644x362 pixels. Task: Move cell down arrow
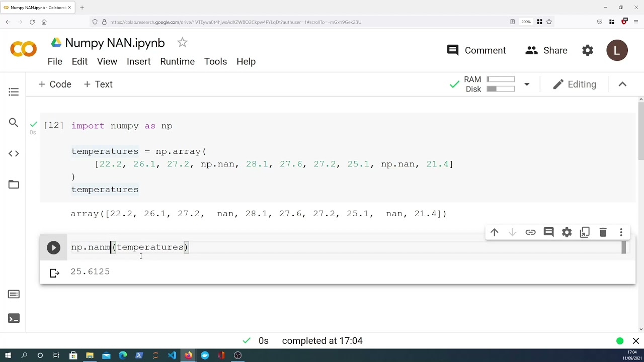pos(512,232)
